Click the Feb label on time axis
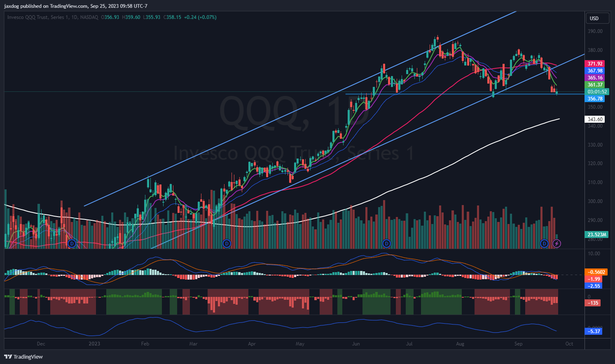 145,344
